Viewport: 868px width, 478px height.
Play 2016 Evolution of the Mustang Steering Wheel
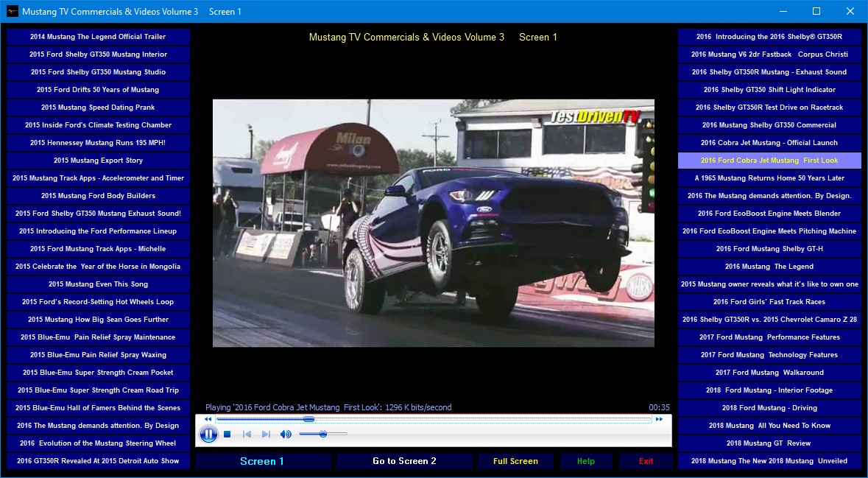pyautogui.click(x=98, y=443)
